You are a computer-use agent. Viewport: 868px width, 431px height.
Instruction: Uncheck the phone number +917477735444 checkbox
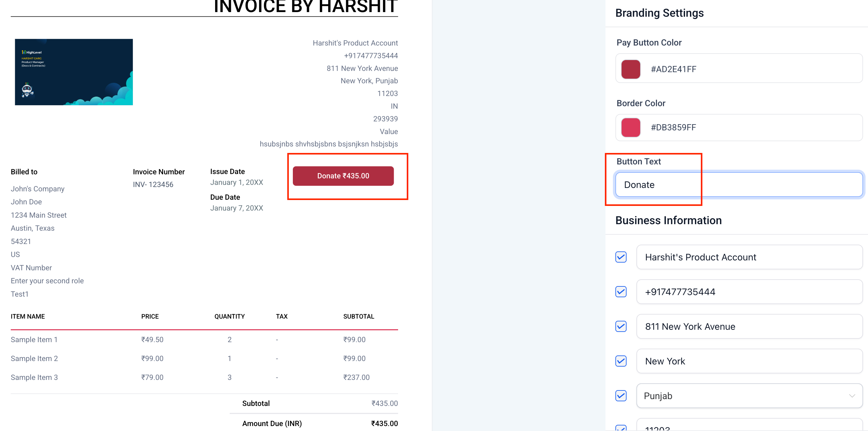tap(621, 292)
